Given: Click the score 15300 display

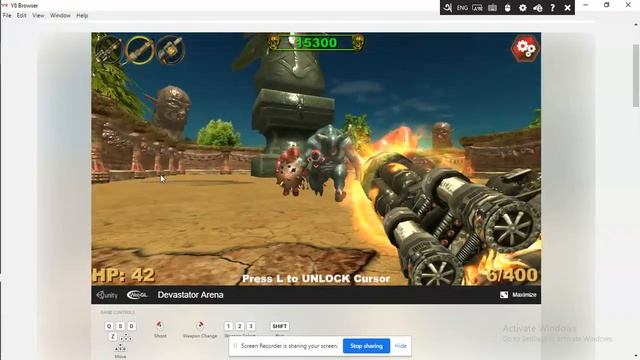Looking at the screenshot, I should click(316, 42).
